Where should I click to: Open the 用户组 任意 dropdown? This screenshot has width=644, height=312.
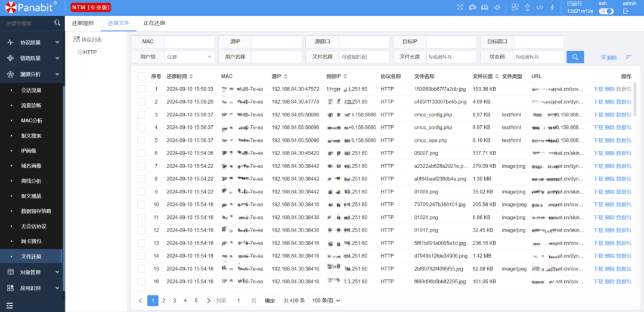[190, 57]
